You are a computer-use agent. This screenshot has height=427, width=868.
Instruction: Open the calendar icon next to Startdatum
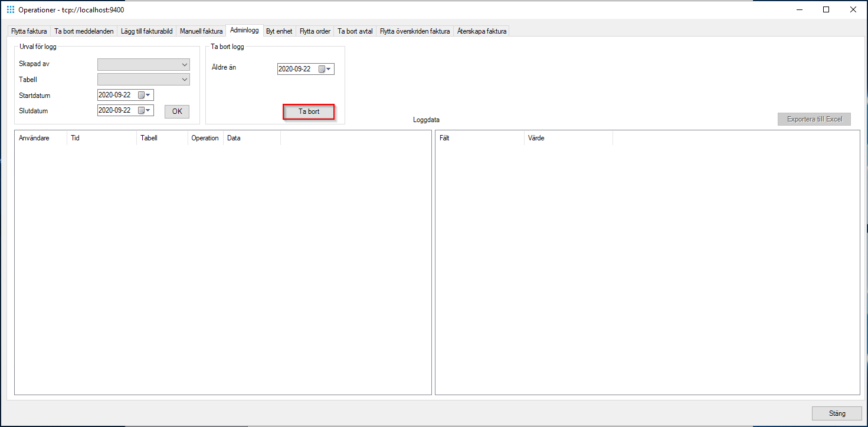click(x=142, y=94)
